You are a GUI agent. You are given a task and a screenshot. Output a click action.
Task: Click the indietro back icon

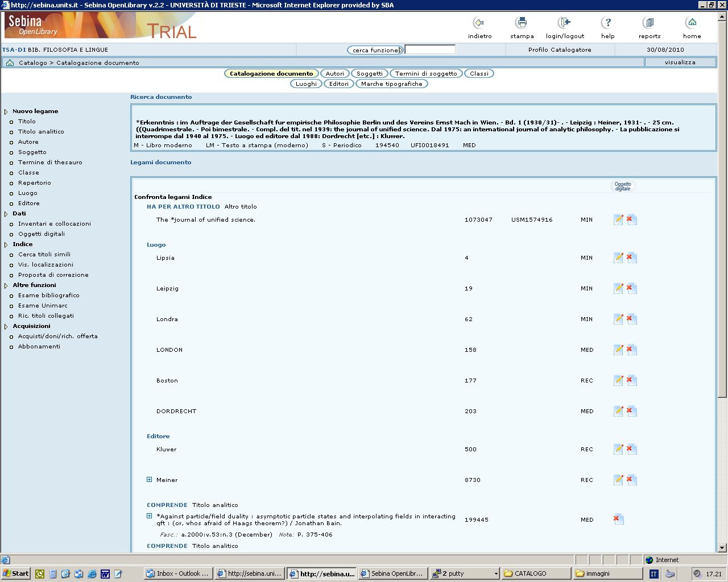click(x=479, y=23)
